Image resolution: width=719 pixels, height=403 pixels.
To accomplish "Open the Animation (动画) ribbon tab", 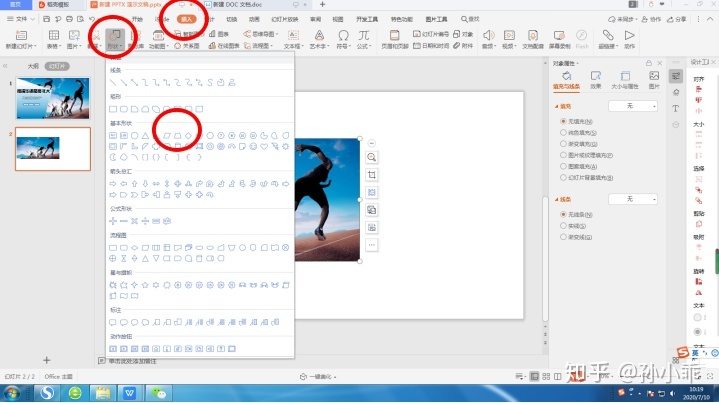I will 254,19.
